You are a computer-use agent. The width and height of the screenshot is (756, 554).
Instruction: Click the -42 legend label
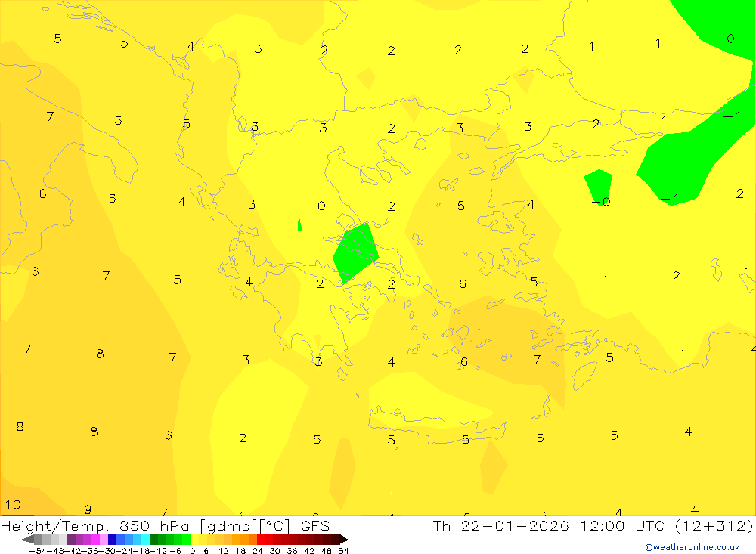point(73,551)
